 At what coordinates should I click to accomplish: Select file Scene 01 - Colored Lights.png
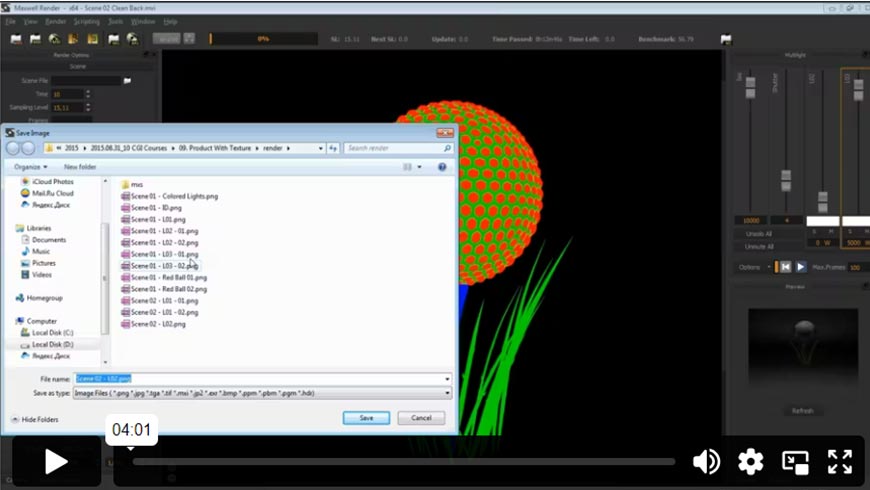tap(174, 196)
